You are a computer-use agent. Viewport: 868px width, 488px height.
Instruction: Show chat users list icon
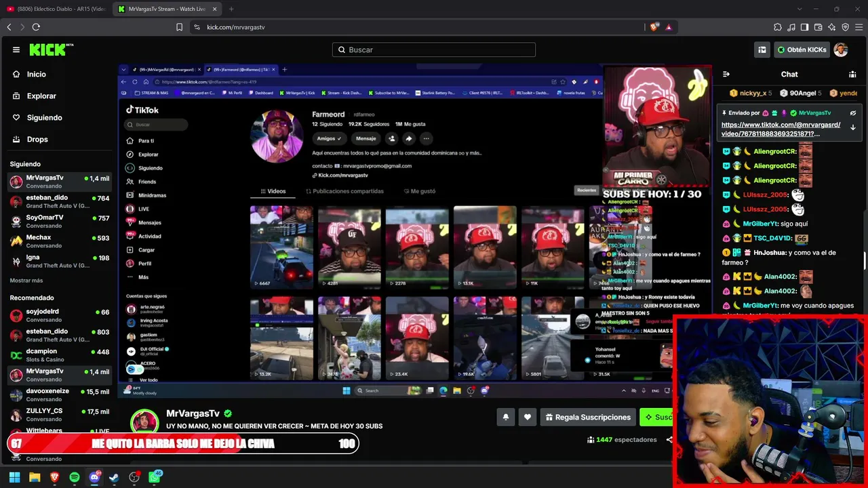(852, 75)
